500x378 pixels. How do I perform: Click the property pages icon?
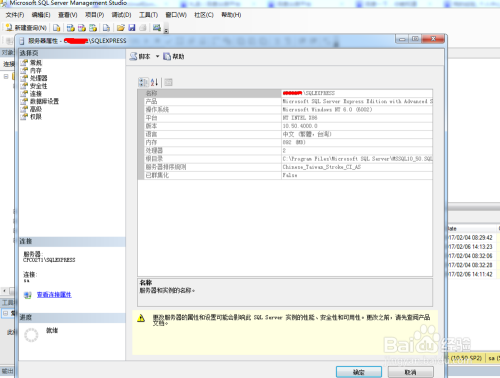click(168, 82)
